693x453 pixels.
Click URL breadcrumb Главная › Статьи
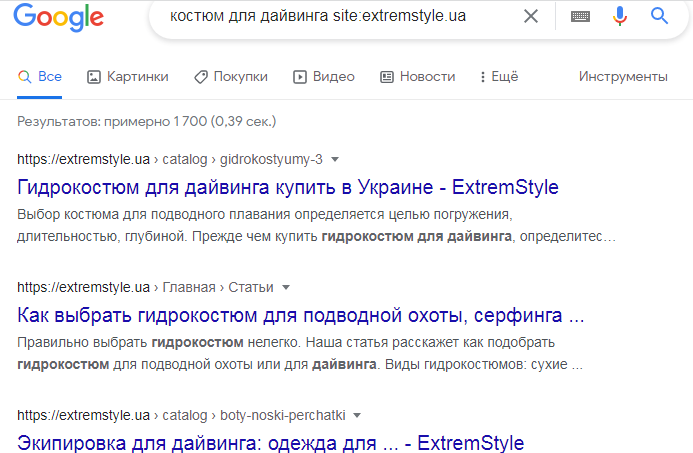coord(145,288)
